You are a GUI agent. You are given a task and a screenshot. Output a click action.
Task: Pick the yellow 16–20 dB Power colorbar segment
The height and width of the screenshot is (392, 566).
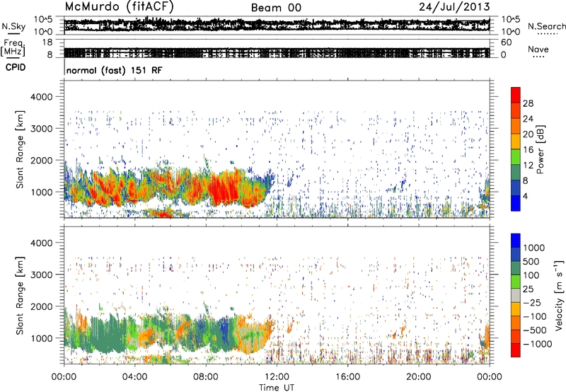(516, 142)
